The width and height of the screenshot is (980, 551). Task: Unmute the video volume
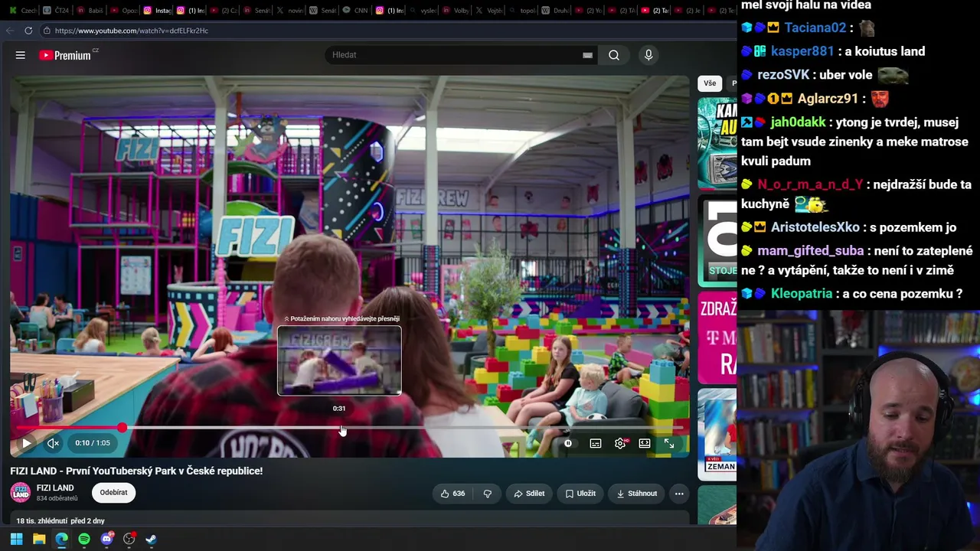tap(53, 443)
